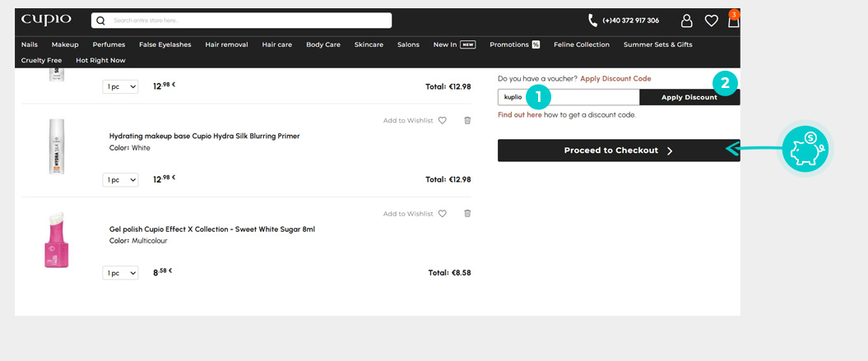Screen dimensions: 868x361
Task: Open the shopping bag cart icon
Action: pyautogui.click(x=733, y=21)
